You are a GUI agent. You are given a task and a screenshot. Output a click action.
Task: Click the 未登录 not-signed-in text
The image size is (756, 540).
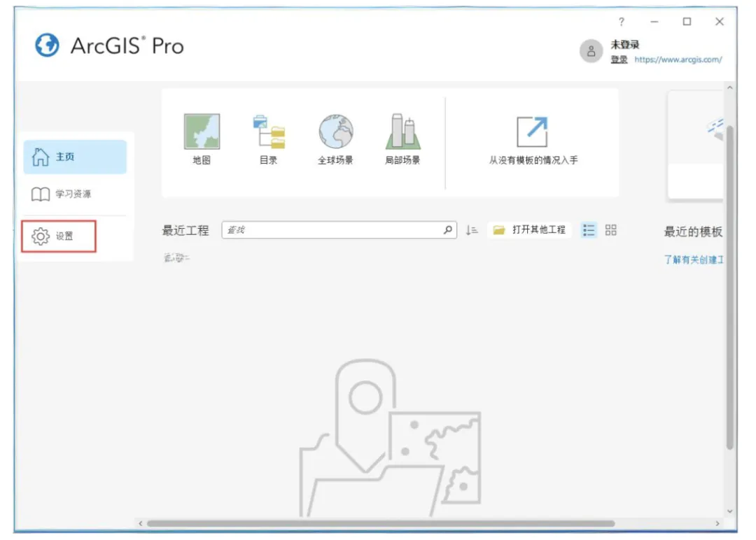coord(625,45)
